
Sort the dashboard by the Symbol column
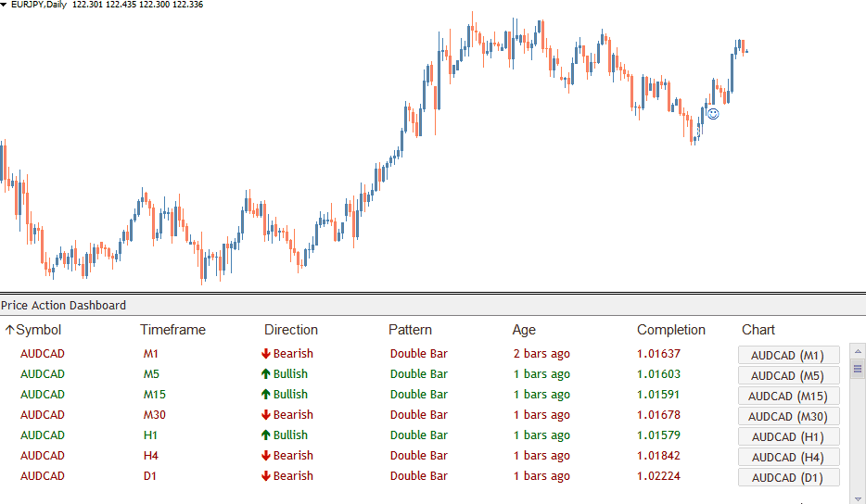point(38,330)
